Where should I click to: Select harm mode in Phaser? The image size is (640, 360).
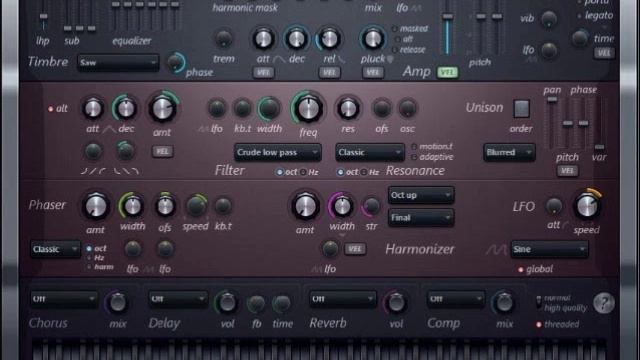[x=100, y=267]
